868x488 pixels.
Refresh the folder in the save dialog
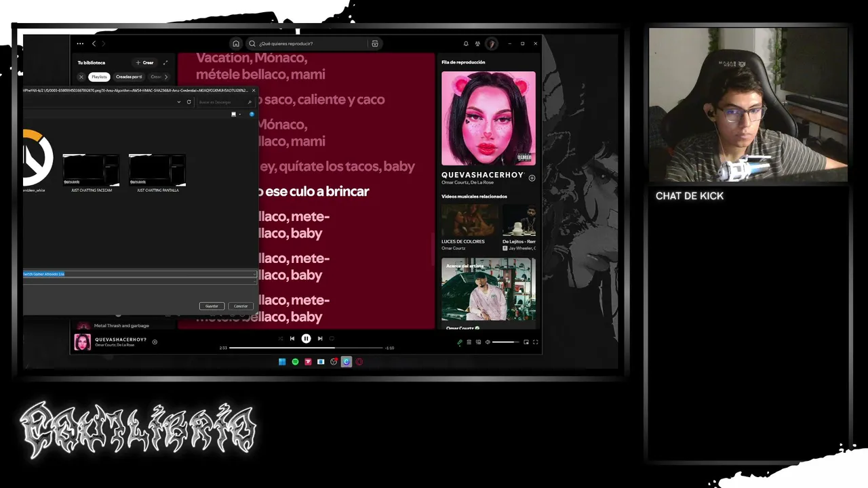click(x=189, y=102)
